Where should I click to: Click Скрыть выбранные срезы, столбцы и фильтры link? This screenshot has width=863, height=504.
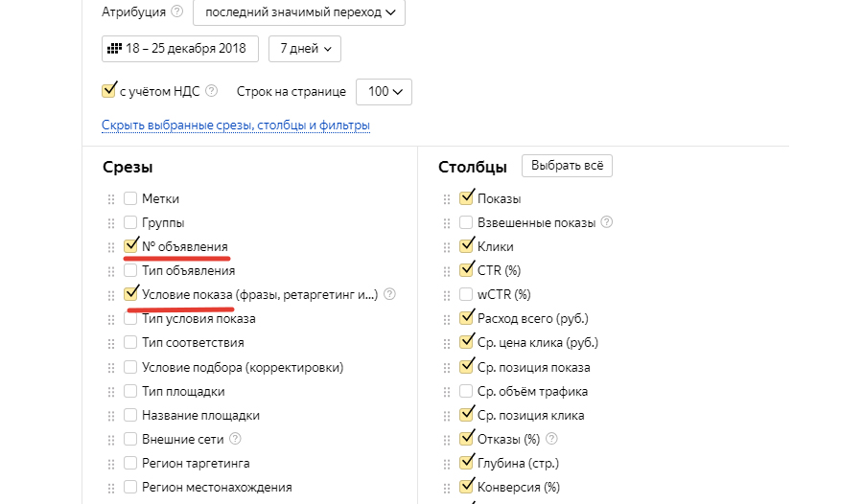(236, 126)
